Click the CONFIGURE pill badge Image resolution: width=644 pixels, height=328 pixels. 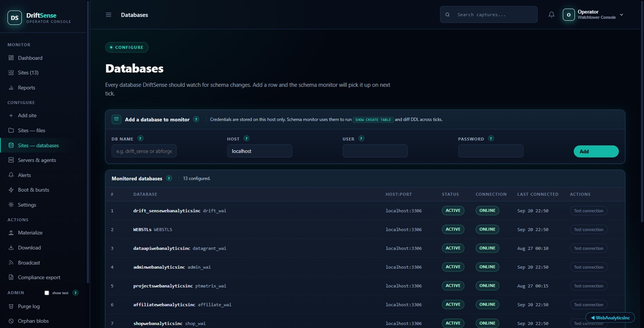point(127,47)
